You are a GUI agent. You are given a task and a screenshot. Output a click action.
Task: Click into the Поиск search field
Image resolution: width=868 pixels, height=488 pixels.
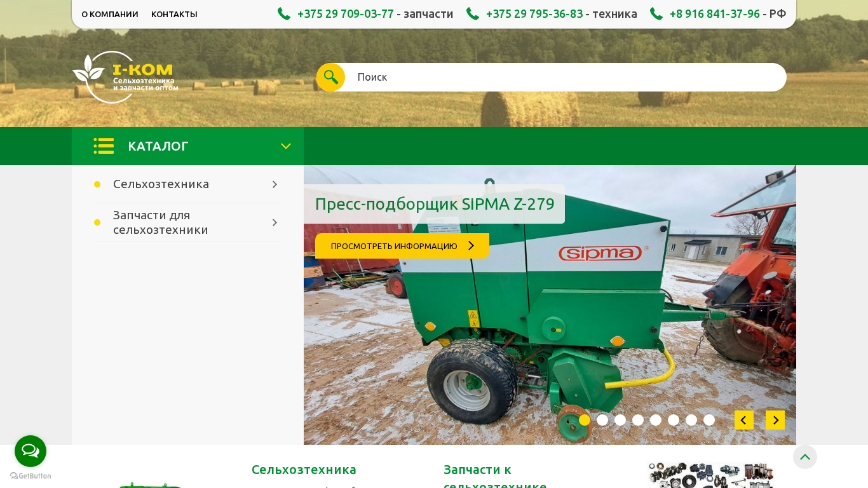click(559, 77)
